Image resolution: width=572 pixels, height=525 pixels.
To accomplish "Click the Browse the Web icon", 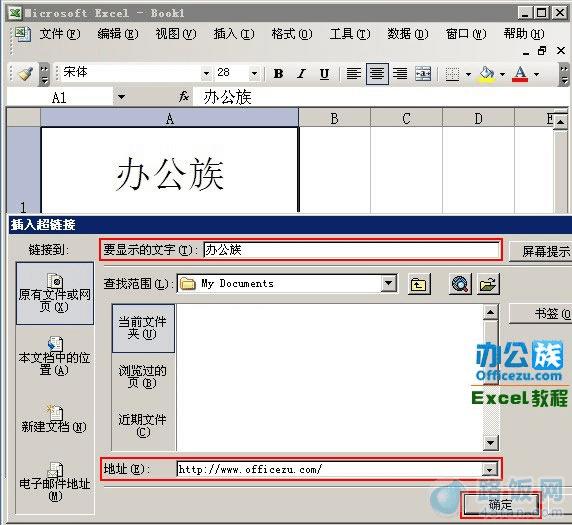I will point(460,283).
